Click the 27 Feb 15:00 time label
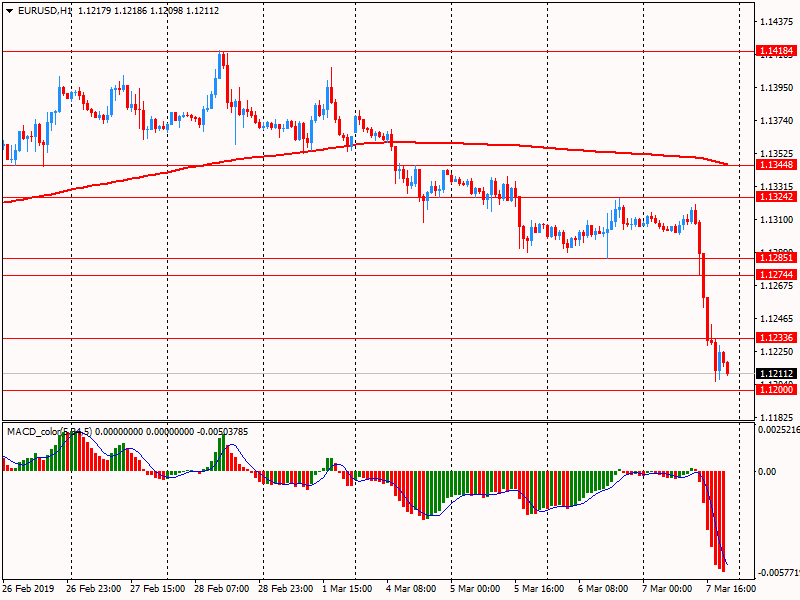 pyautogui.click(x=157, y=588)
